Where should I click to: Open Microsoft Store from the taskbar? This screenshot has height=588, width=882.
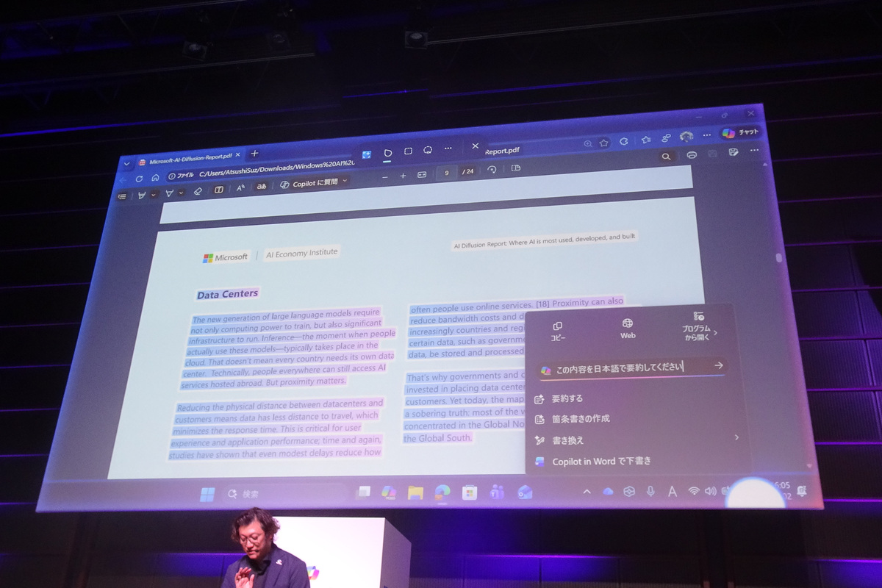point(469,492)
